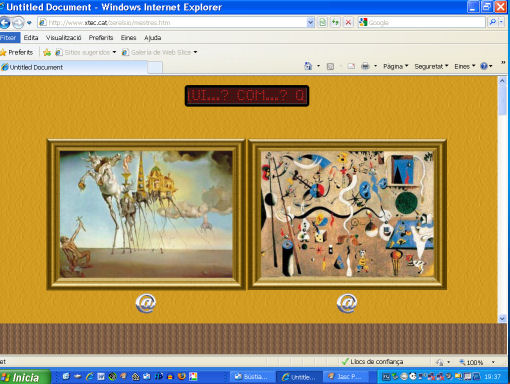Click the Home icon in command bar
The image size is (510, 384).
pos(308,66)
